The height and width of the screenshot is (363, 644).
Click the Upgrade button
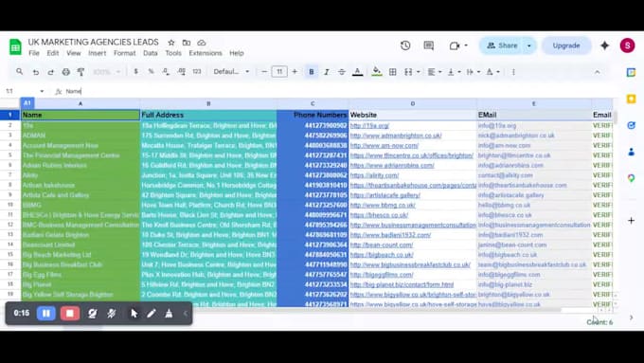(x=566, y=45)
